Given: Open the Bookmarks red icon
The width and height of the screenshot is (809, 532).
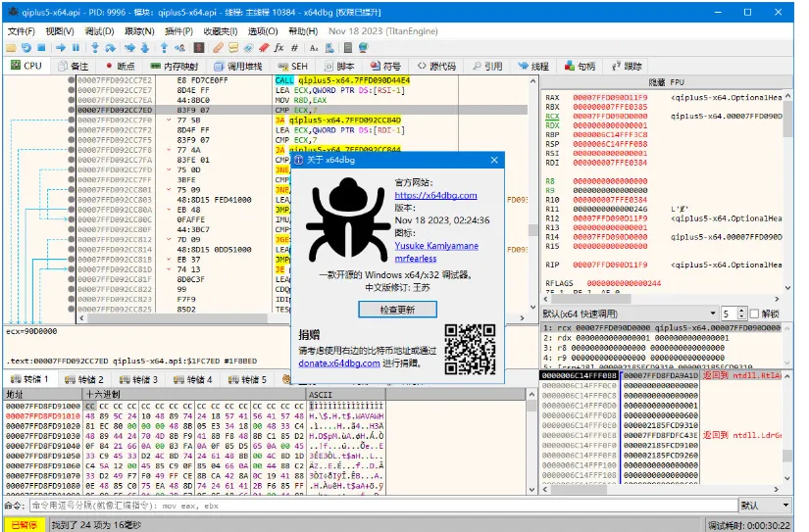Looking at the screenshot, I should 264,48.
